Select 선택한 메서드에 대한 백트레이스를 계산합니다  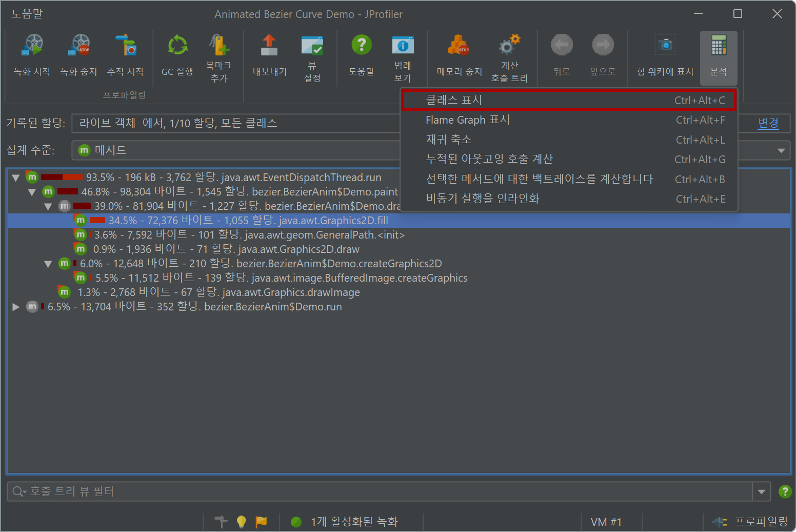[x=569, y=179]
